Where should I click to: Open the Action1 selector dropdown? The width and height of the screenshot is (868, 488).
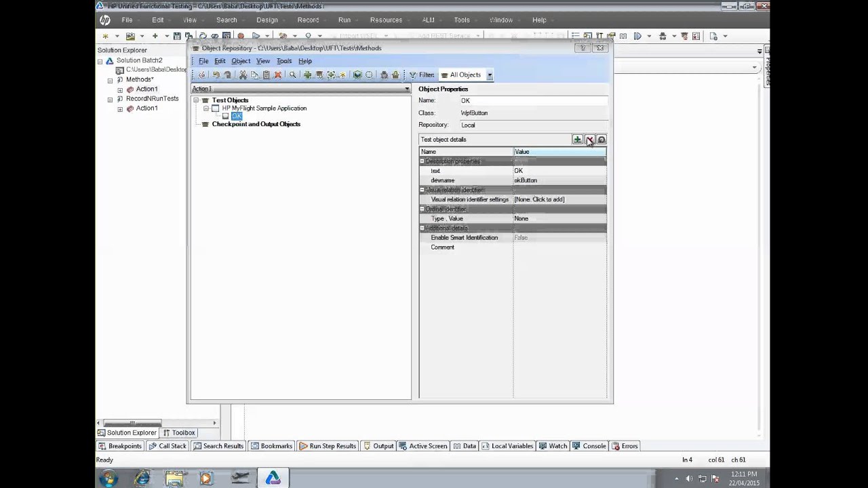(x=407, y=89)
